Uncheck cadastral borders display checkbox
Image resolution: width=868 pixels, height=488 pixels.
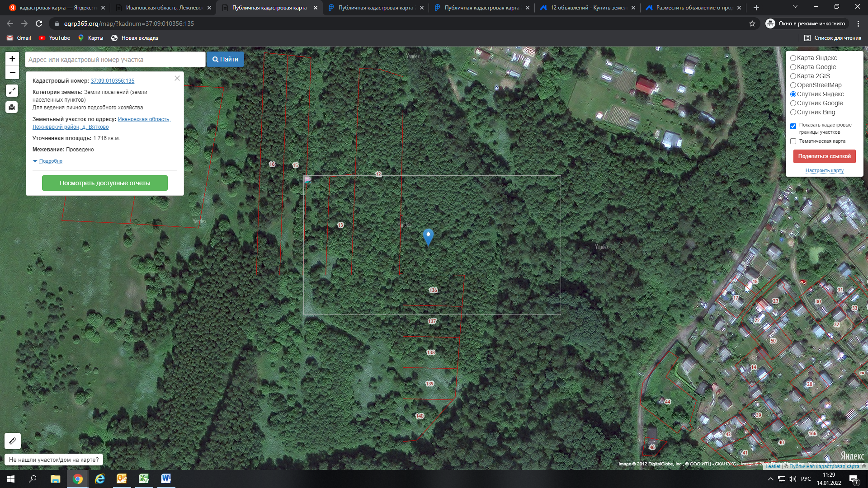pos(793,126)
